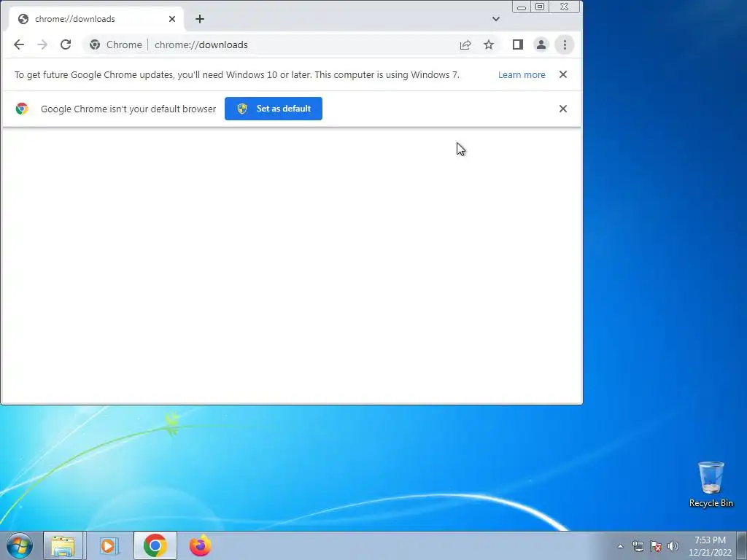747x560 pixels.
Task: Open the volume speaker tray icon
Action: (673, 546)
